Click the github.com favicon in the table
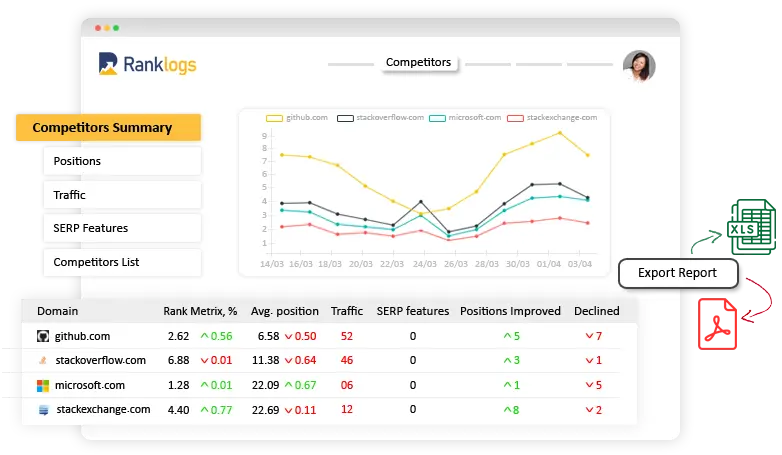 coord(43,336)
